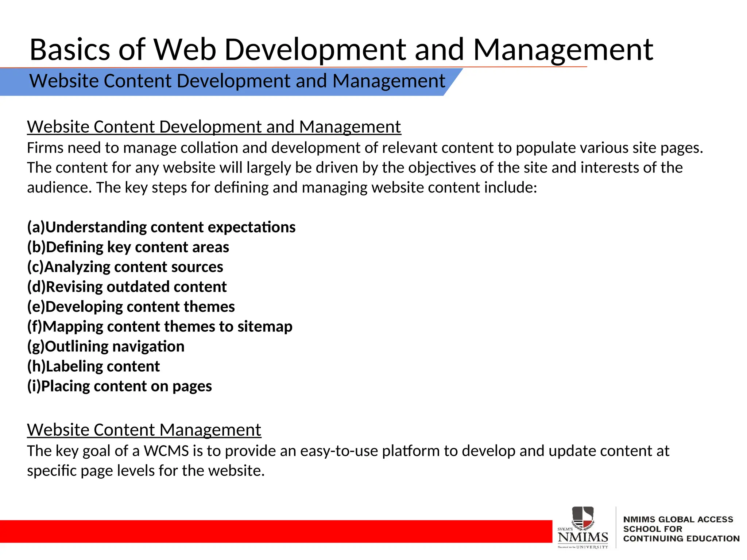Click the NMIMS university crest logo

click(x=582, y=528)
